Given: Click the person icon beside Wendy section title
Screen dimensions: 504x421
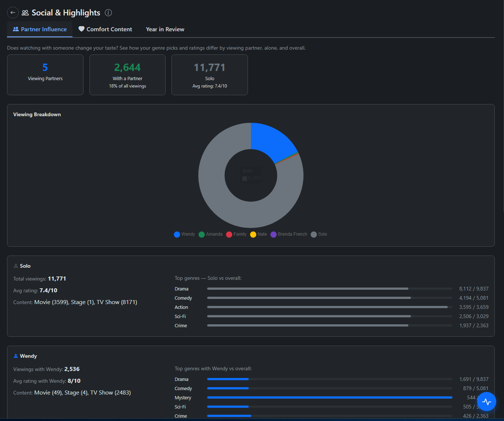Looking at the screenshot, I should click(15, 356).
